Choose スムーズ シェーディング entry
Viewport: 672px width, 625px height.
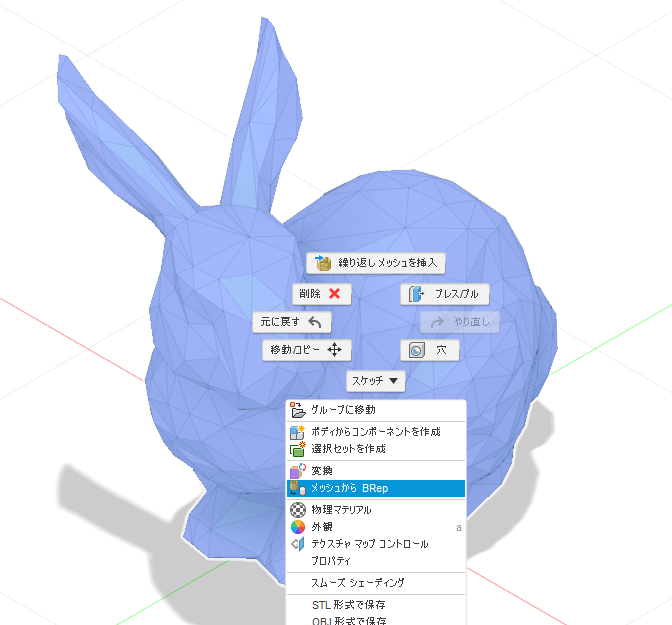click(376, 583)
